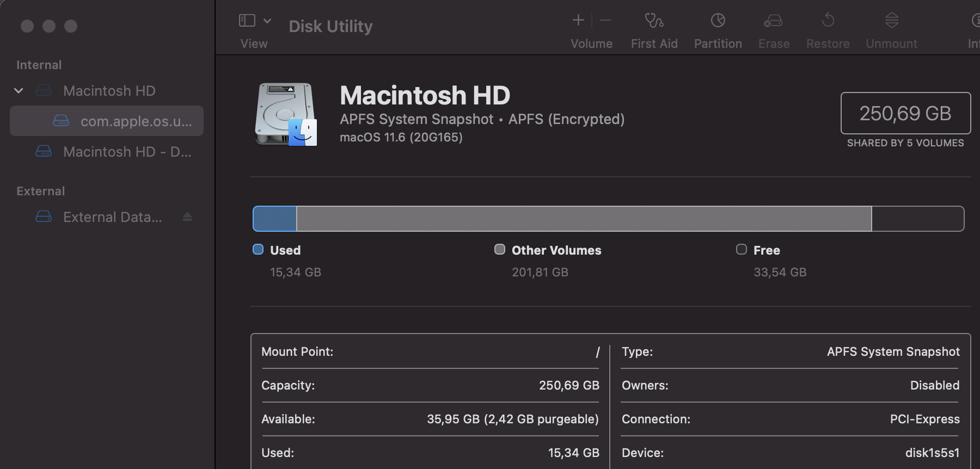
Task: Click the Mount Point value slash
Action: click(x=597, y=352)
